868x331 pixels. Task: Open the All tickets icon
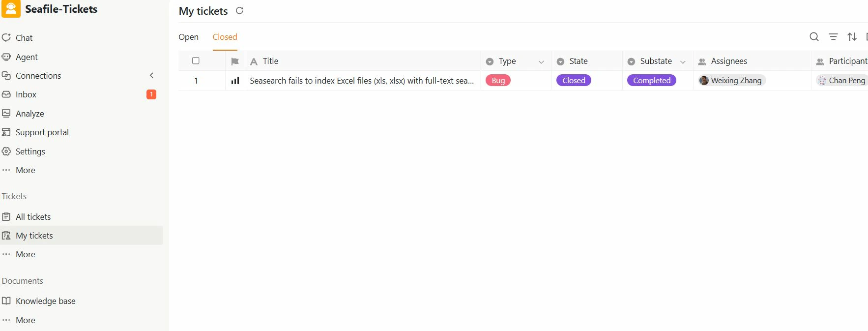[6, 217]
